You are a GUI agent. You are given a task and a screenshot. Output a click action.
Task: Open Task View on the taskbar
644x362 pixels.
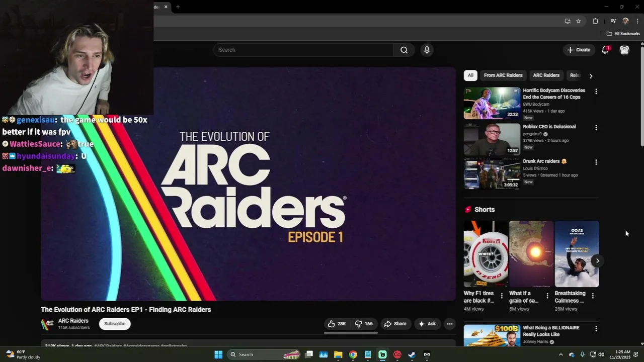point(309,354)
